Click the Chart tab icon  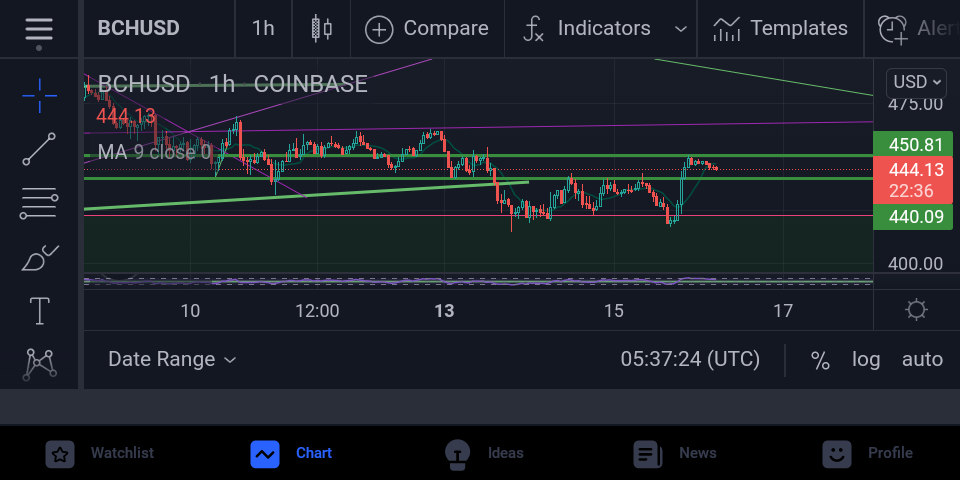(265, 454)
